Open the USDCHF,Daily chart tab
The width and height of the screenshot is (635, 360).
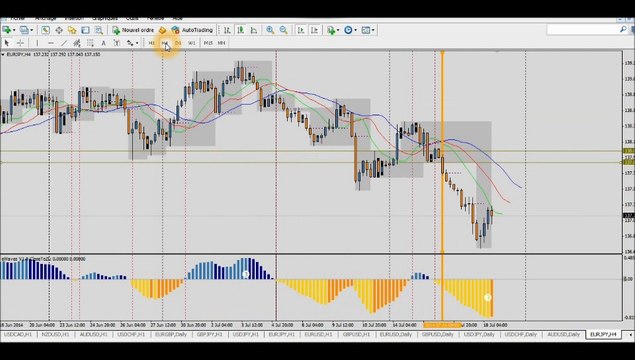(x=520, y=334)
